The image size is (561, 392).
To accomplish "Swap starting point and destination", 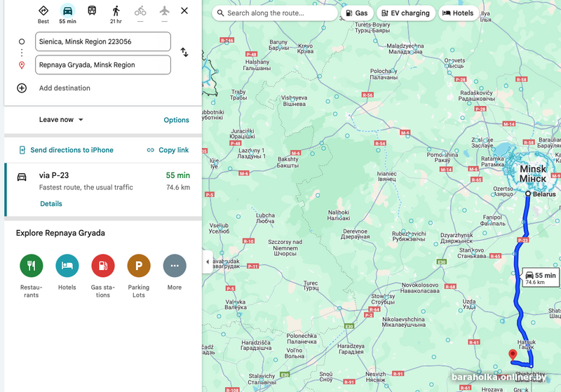I will [184, 52].
